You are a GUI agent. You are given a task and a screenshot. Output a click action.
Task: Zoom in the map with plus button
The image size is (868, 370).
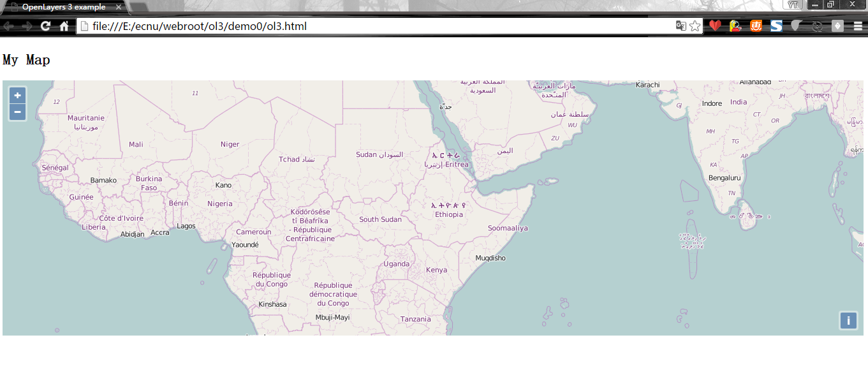(x=17, y=95)
